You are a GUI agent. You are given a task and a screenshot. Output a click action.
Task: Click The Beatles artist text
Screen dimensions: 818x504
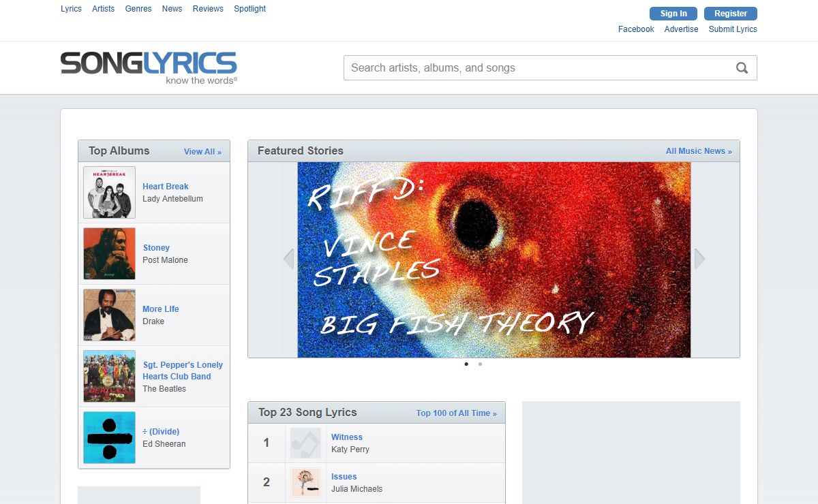point(164,389)
